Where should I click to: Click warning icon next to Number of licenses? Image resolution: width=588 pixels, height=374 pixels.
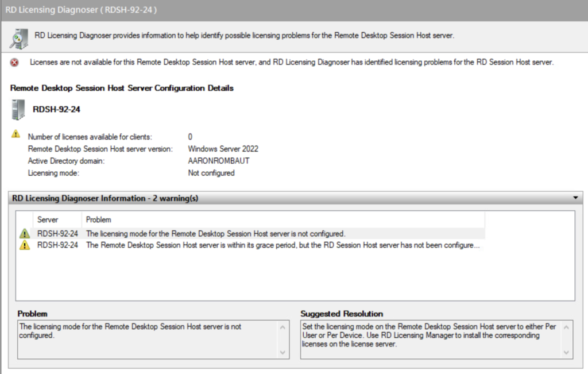[x=16, y=134]
